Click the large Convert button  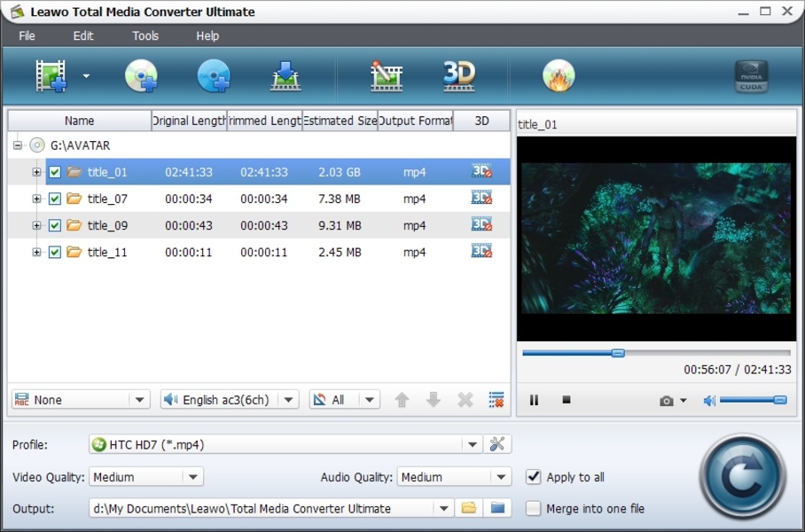(742, 476)
